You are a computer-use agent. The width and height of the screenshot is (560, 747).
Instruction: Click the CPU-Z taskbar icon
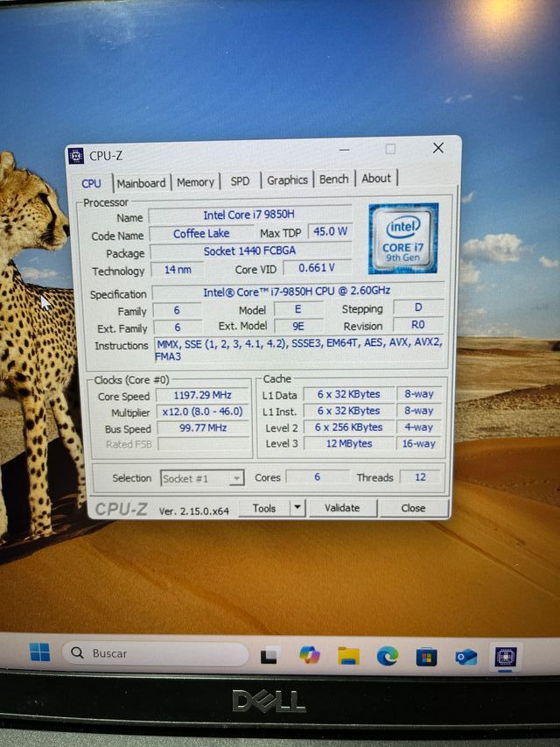point(505,657)
